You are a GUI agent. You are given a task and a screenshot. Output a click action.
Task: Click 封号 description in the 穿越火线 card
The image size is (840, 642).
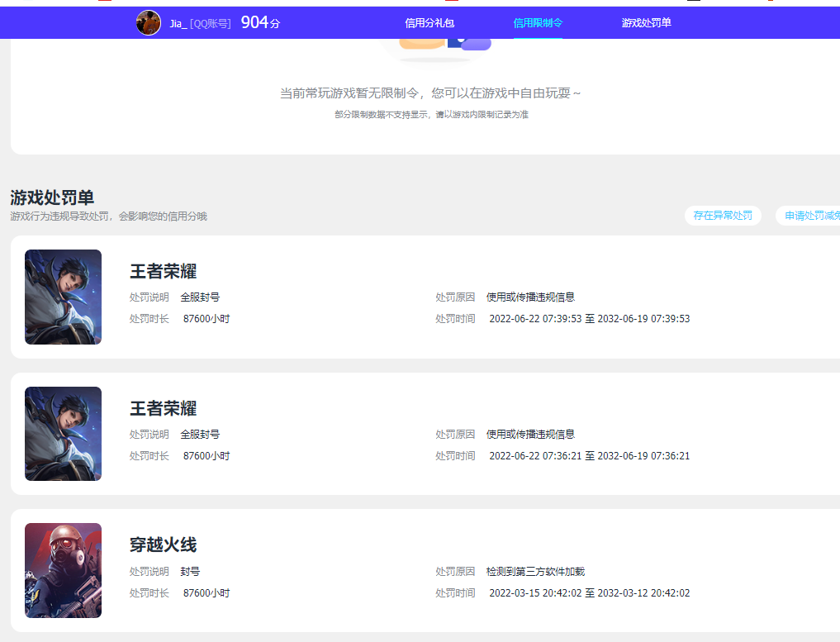[x=190, y=572]
